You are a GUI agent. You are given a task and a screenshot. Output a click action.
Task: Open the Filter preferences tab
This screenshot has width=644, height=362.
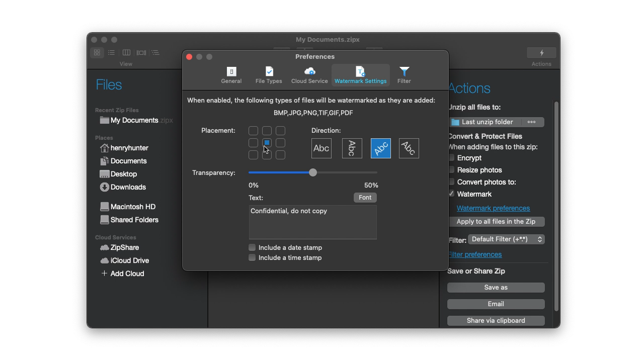404,75
